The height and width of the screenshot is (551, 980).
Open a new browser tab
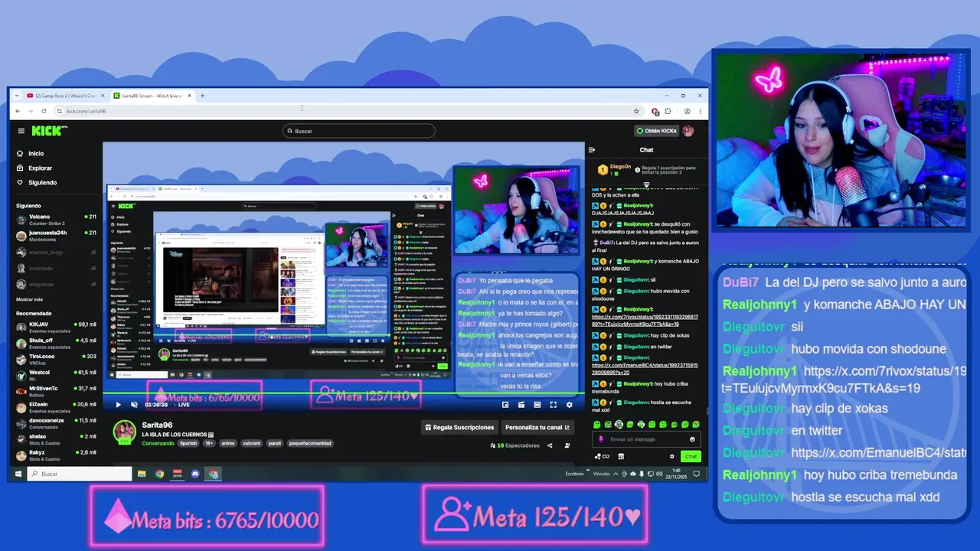point(202,96)
